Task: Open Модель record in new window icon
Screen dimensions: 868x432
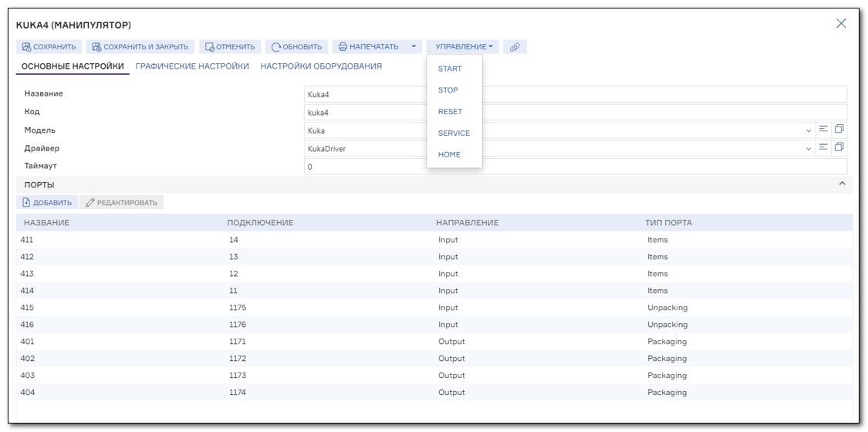Action: (839, 130)
